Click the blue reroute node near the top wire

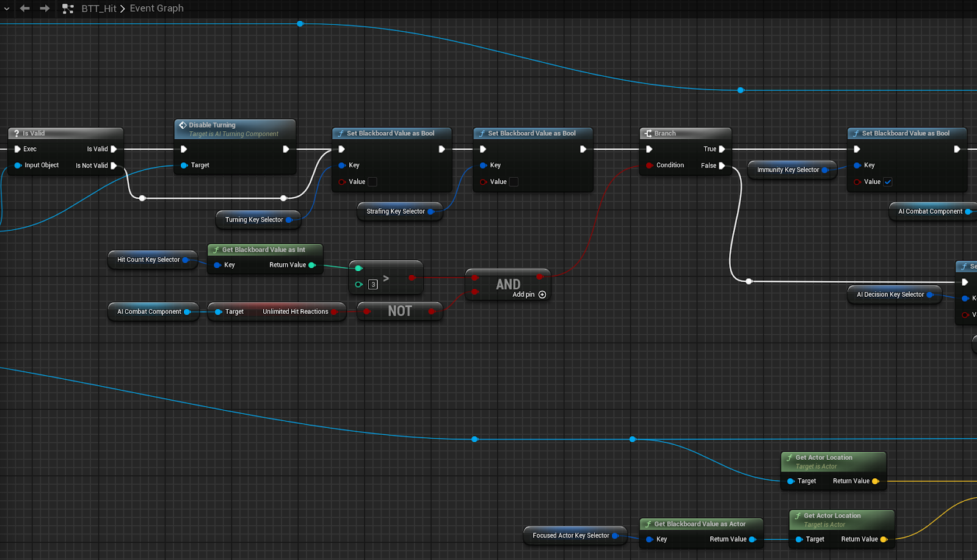300,24
